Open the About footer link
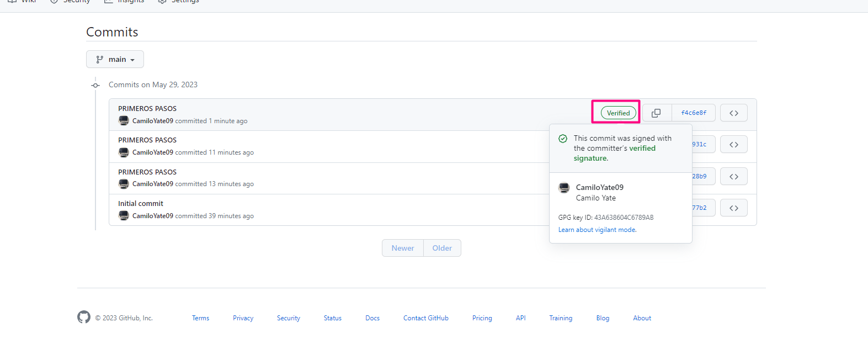The height and width of the screenshot is (354, 868). (642, 318)
